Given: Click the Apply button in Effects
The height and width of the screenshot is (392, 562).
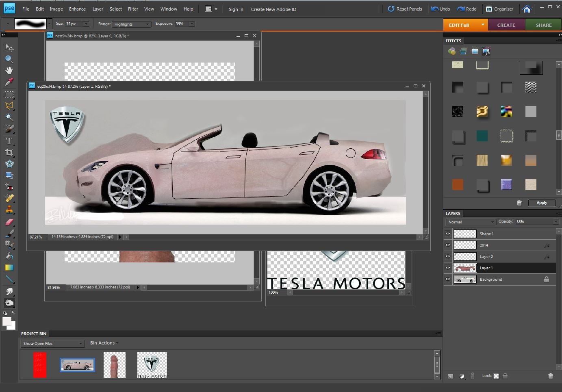Looking at the screenshot, I should pyautogui.click(x=542, y=203).
